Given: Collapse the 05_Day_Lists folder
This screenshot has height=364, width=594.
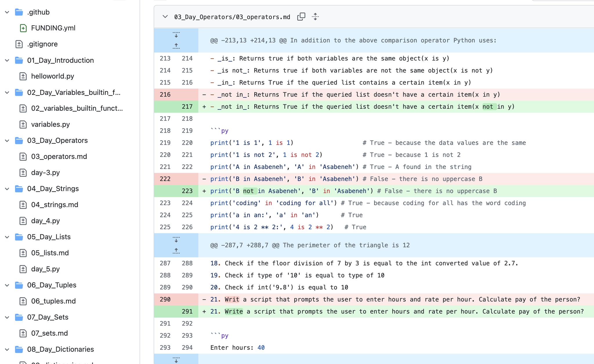Looking at the screenshot, I should (7, 237).
